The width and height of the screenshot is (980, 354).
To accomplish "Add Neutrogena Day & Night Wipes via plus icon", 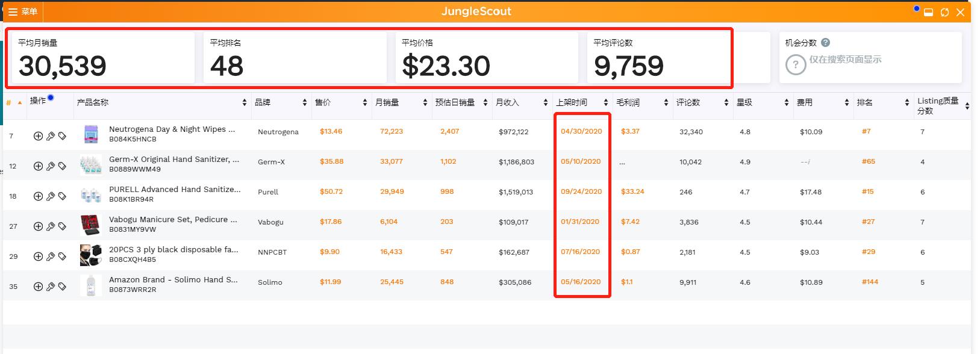I will tap(38, 136).
